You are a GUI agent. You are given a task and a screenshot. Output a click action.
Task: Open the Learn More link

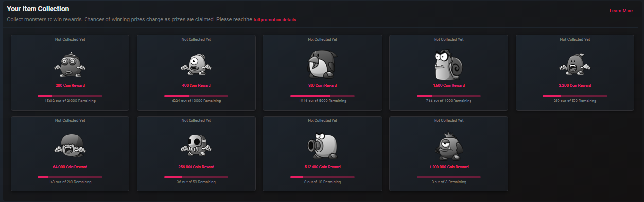pyautogui.click(x=623, y=11)
